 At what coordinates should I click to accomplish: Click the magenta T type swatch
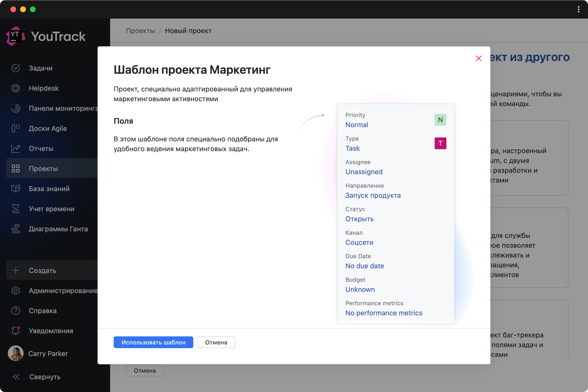(440, 143)
